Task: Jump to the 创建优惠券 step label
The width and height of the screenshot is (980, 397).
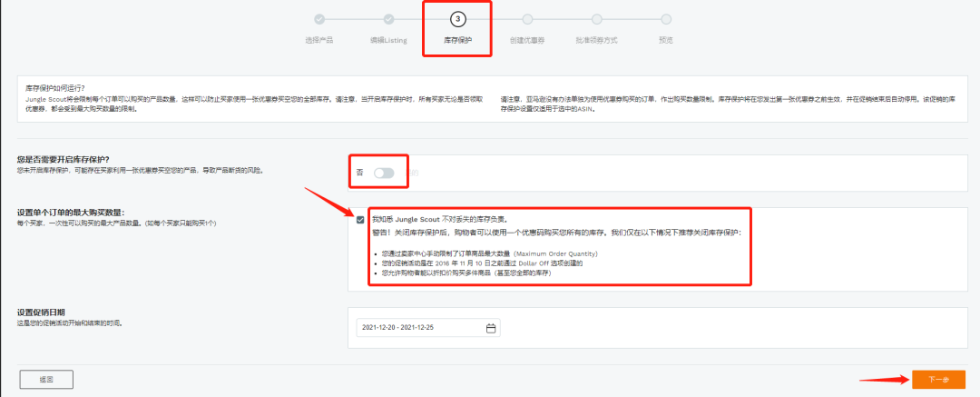Action: (x=527, y=40)
